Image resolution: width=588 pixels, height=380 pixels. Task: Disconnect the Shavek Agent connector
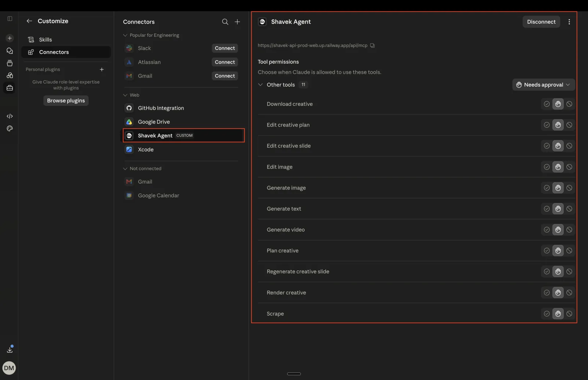pos(541,22)
